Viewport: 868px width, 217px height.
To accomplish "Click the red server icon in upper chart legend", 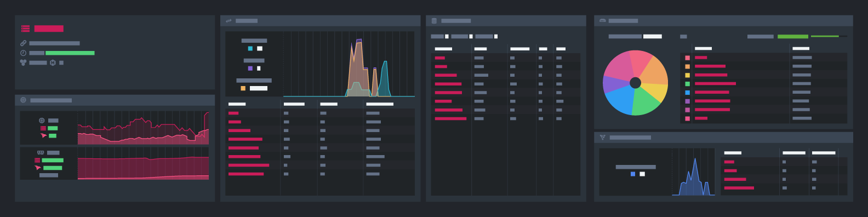I will pyautogui.click(x=43, y=128).
